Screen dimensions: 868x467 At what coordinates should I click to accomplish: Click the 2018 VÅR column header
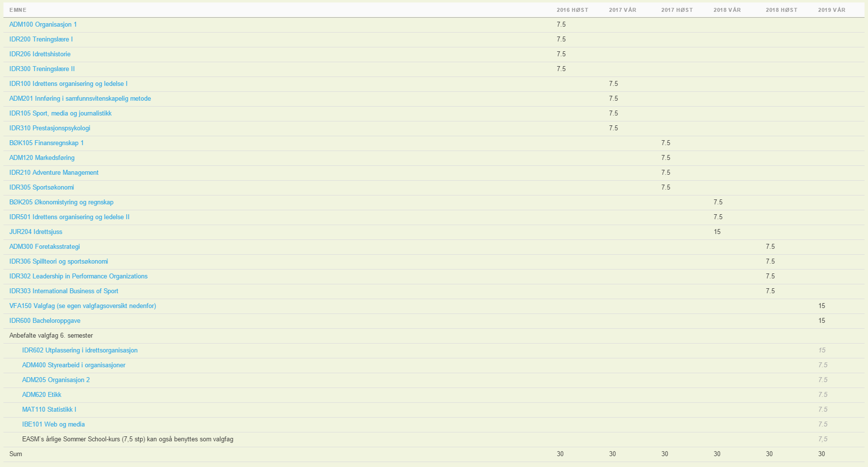pyautogui.click(x=727, y=10)
